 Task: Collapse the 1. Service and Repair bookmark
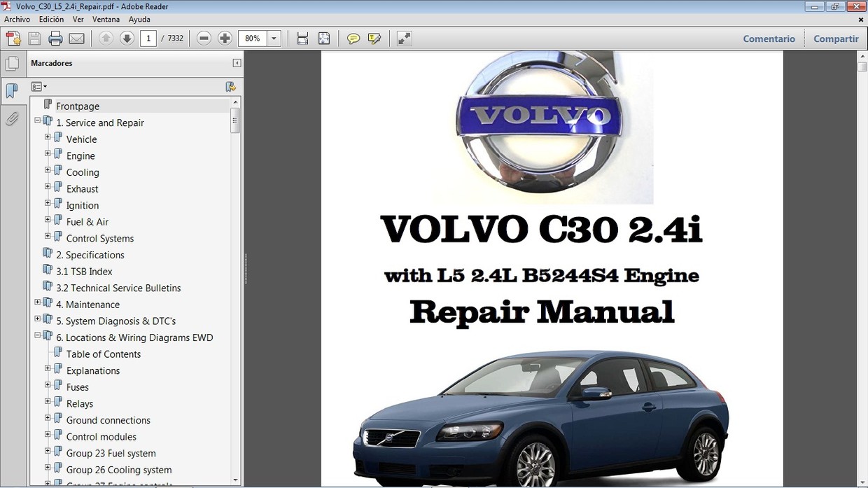pos(38,121)
